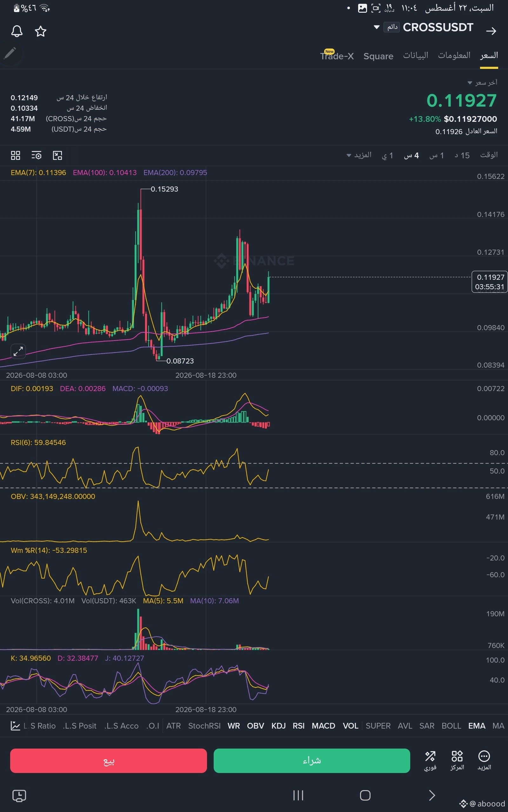This screenshot has width=508, height=812.
Task: Tap the OBV 343,149,248 legend
Action: tap(53, 496)
